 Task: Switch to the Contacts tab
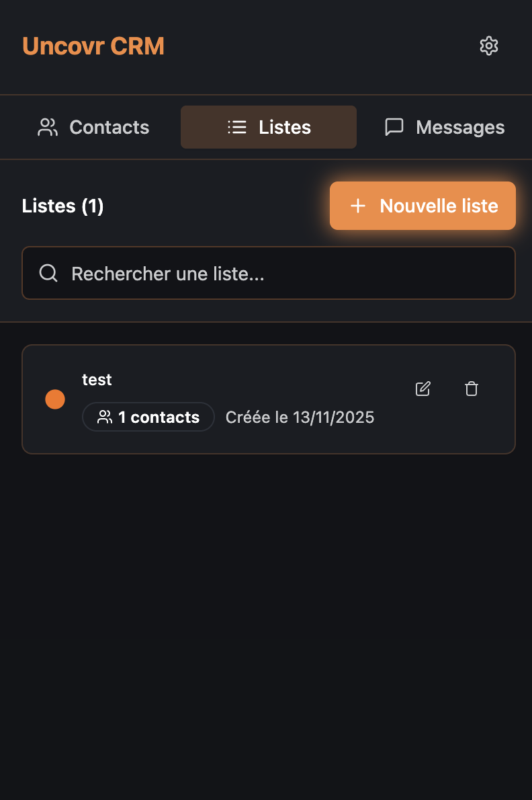pos(93,127)
